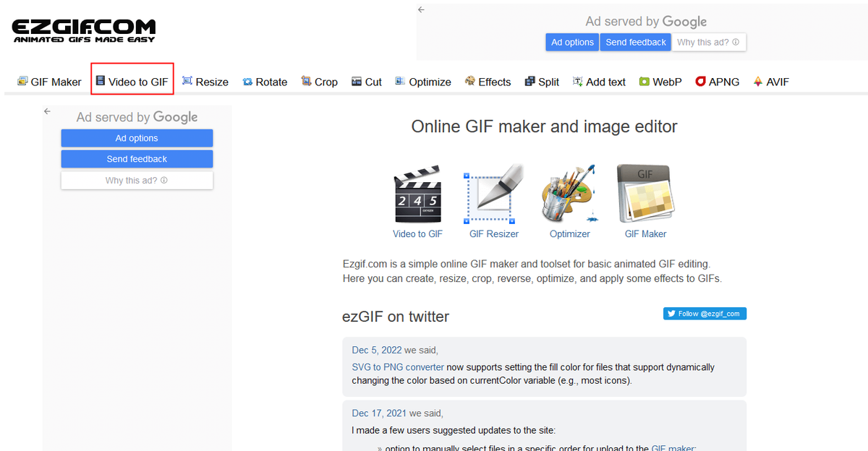Click the clapperboard Video to GIF icon
868x451 pixels.
(417, 195)
